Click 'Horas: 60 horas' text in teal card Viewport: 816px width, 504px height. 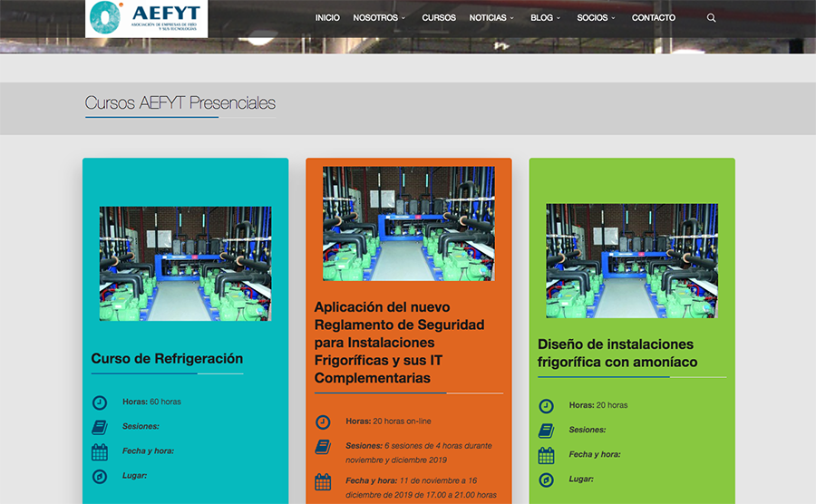151,402
